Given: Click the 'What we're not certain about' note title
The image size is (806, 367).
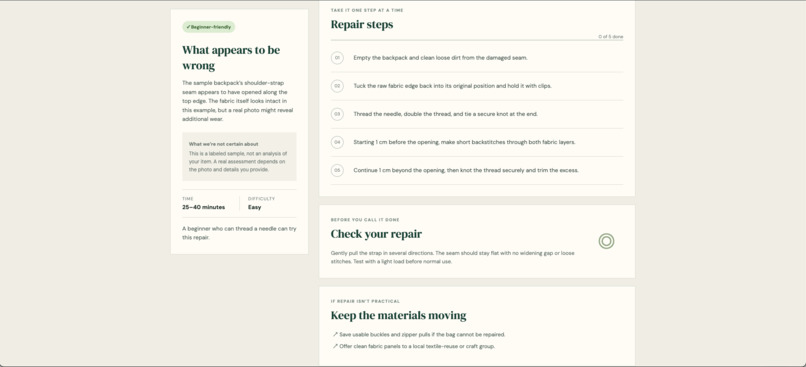Looking at the screenshot, I should (x=224, y=144).
